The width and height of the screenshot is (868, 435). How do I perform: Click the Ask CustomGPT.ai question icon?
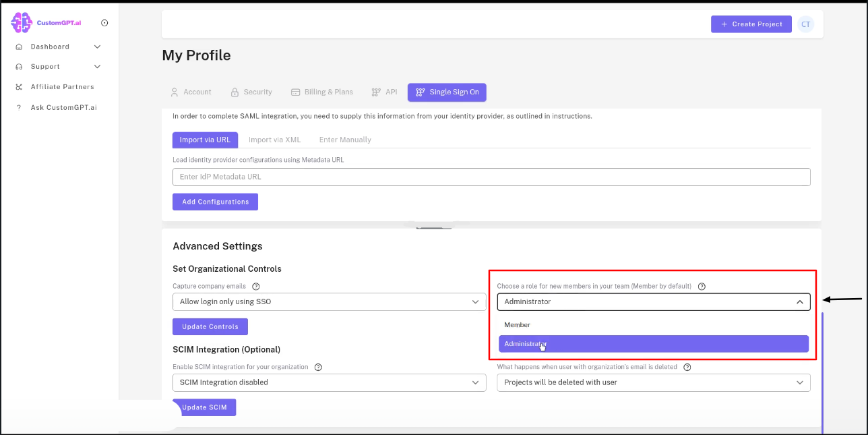[x=18, y=107]
